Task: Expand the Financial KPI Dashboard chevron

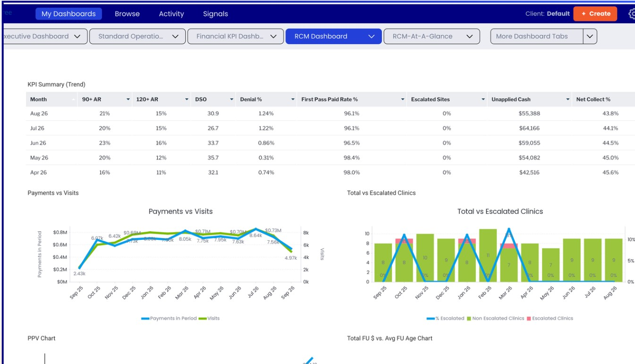Action: [x=273, y=36]
